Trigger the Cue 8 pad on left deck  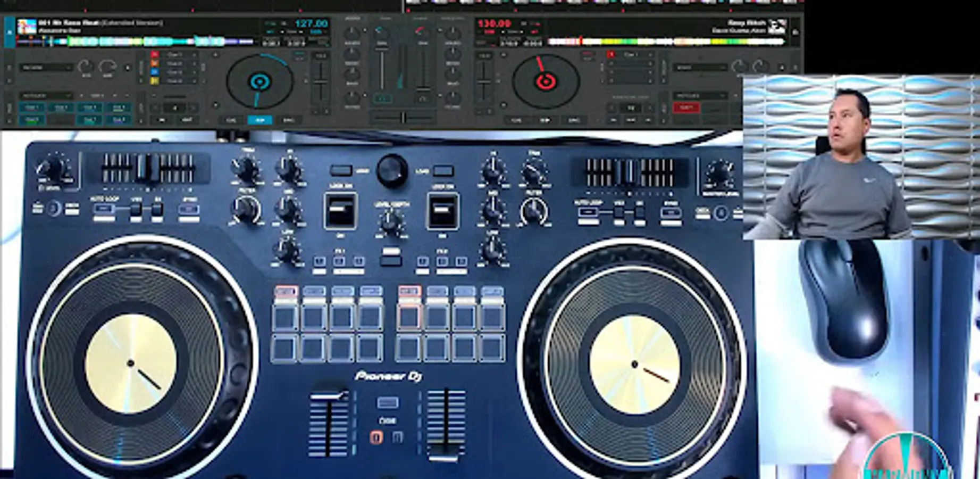click(118, 120)
